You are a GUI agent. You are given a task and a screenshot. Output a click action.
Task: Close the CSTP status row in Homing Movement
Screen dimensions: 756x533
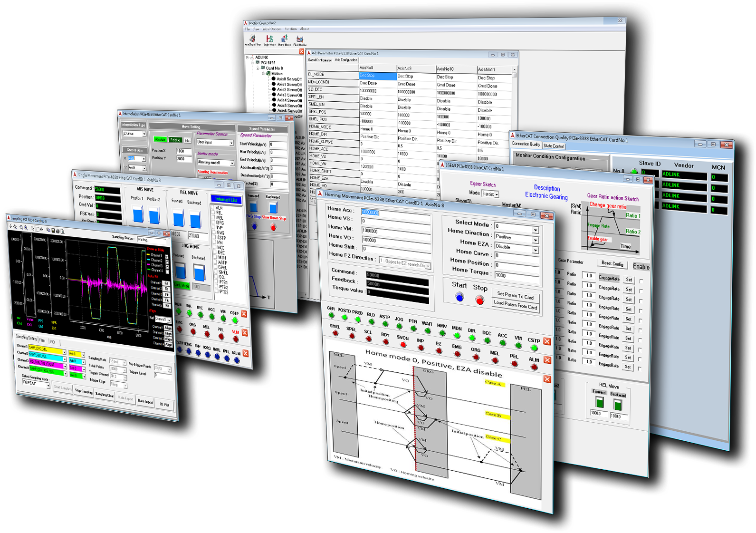click(547, 341)
